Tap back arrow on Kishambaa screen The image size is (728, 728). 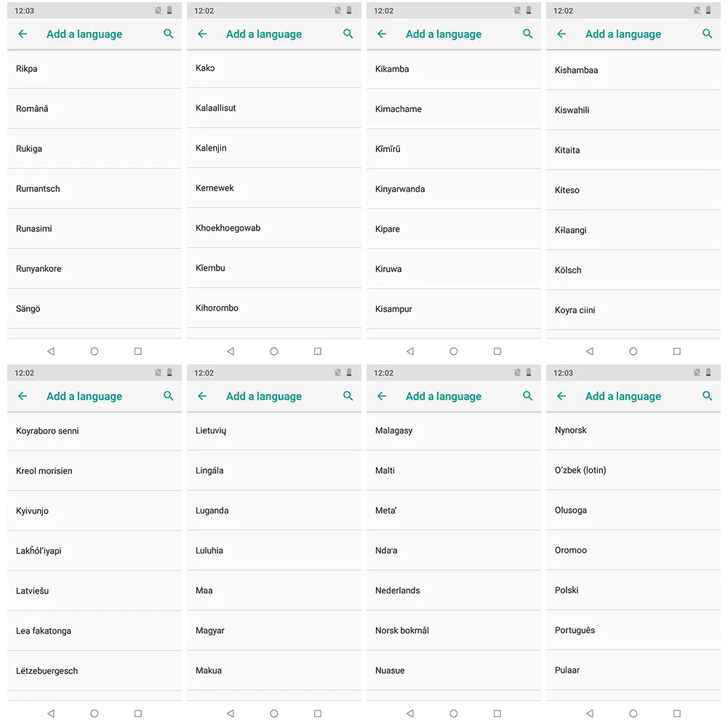[561, 34]
